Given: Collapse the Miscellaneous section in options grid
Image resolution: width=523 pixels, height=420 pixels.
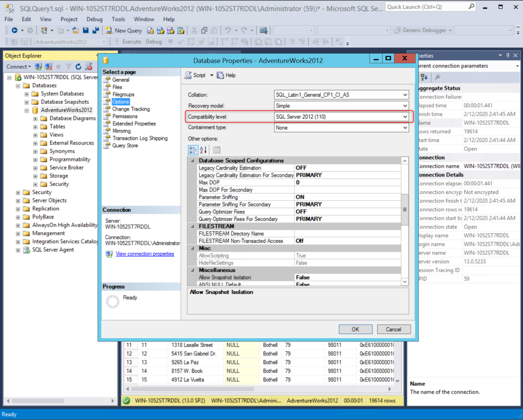Looking at the screenshot, I should 192,270.
